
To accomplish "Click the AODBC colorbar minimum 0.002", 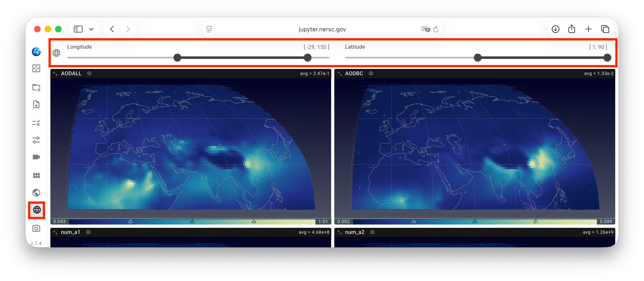I will tap(343, 222).
